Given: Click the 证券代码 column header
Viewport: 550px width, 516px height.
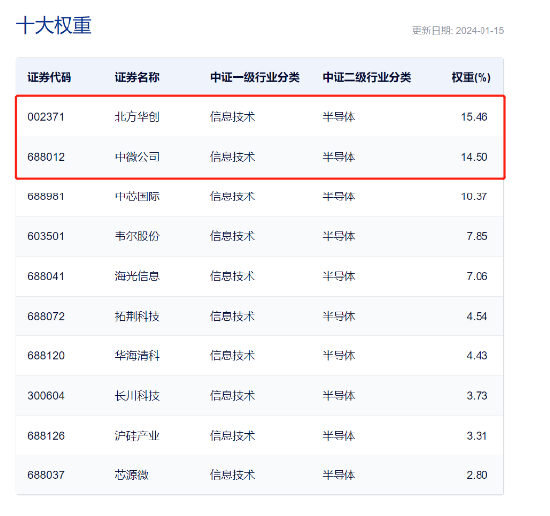Looking at the screenshot, I should [x=49, y=77].
